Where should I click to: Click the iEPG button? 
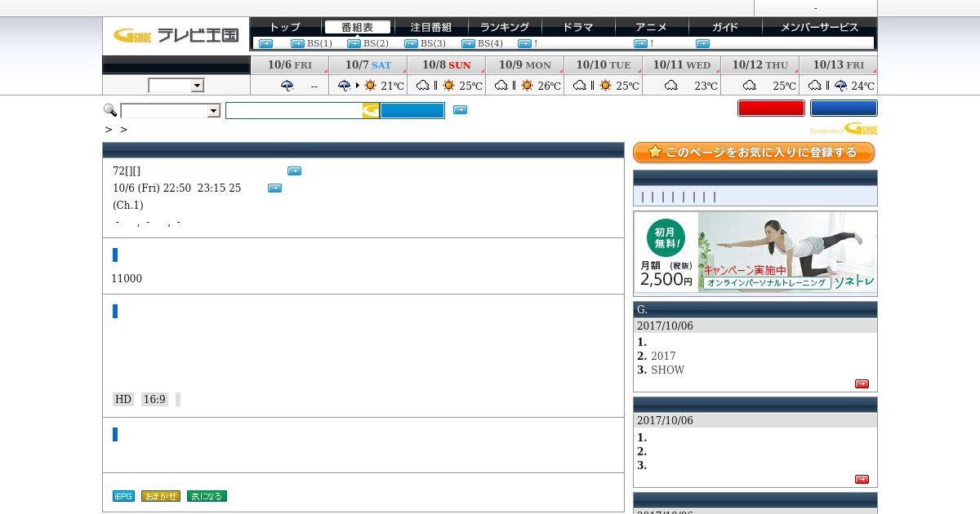click(x=123, y=496)
